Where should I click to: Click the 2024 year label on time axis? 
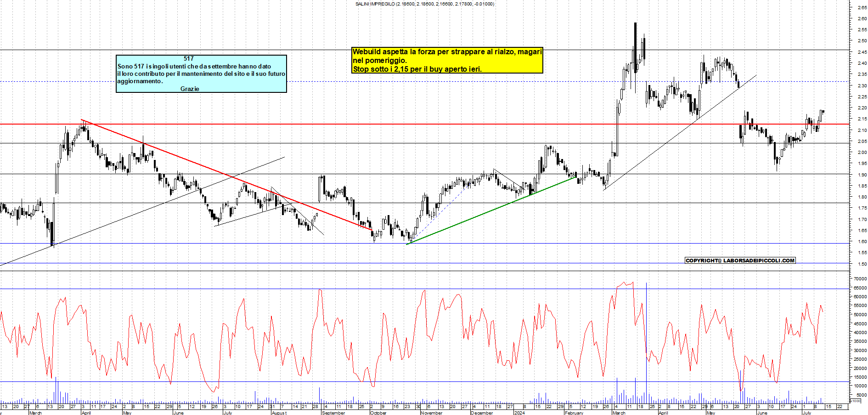519,413
